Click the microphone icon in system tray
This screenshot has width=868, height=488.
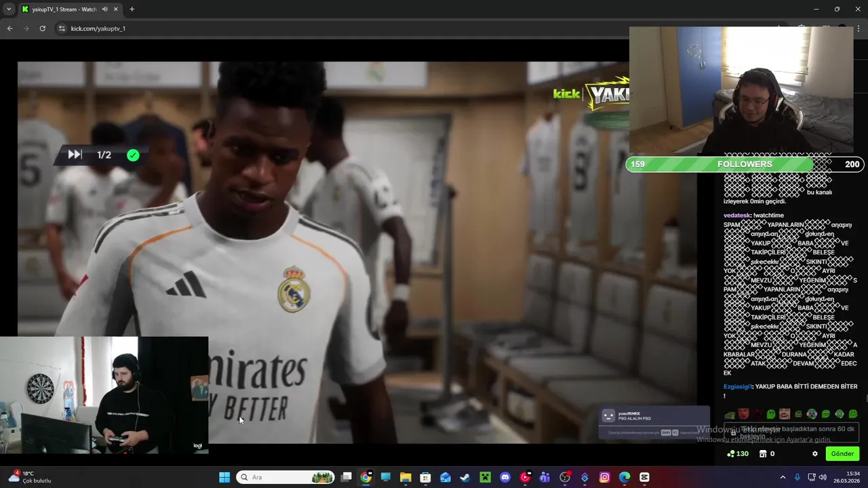797,477
